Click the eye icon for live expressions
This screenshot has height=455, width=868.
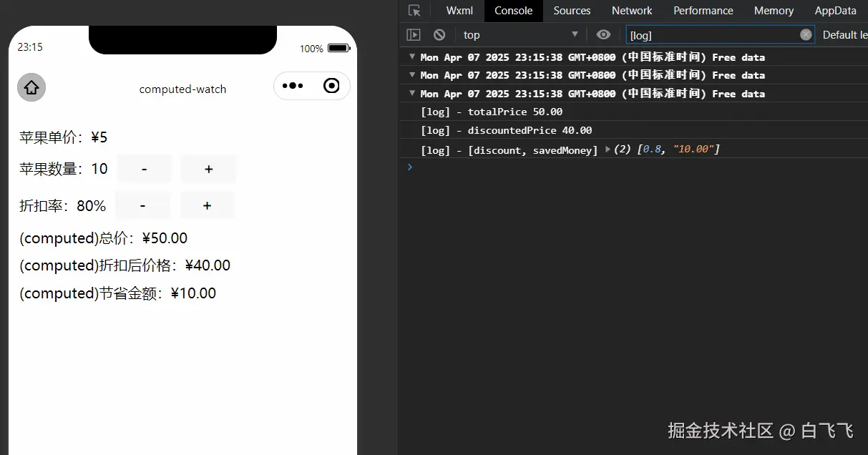click(x=603, y=34)
